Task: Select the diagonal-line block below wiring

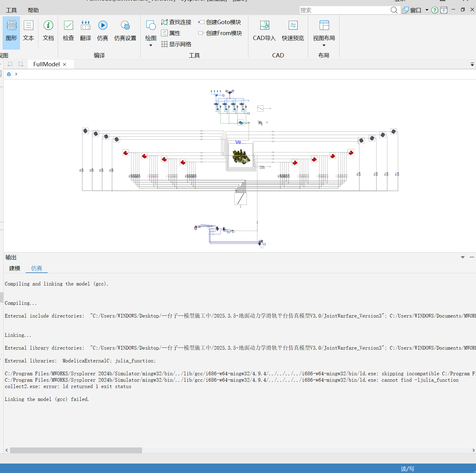Action: pos(240,198)
